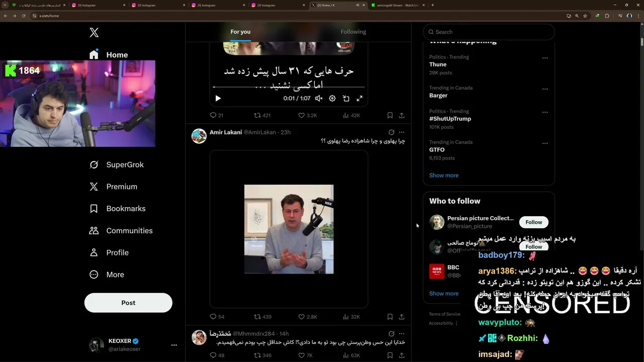644x362 pixels.
Task: Open more options for #ShutUpTrump trend
Action: pos(545,112)
